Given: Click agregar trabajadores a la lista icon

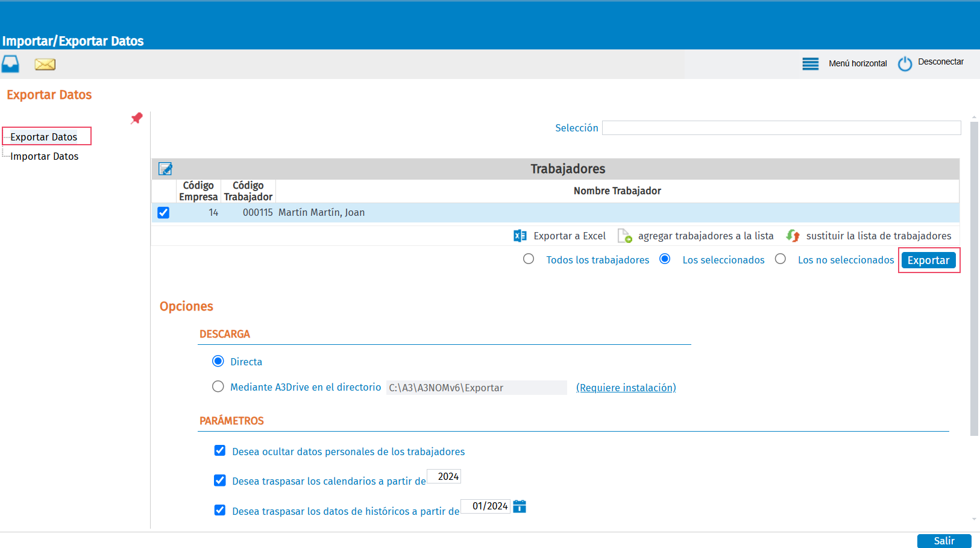Looking at the screenshot, I should coord(625,236).
